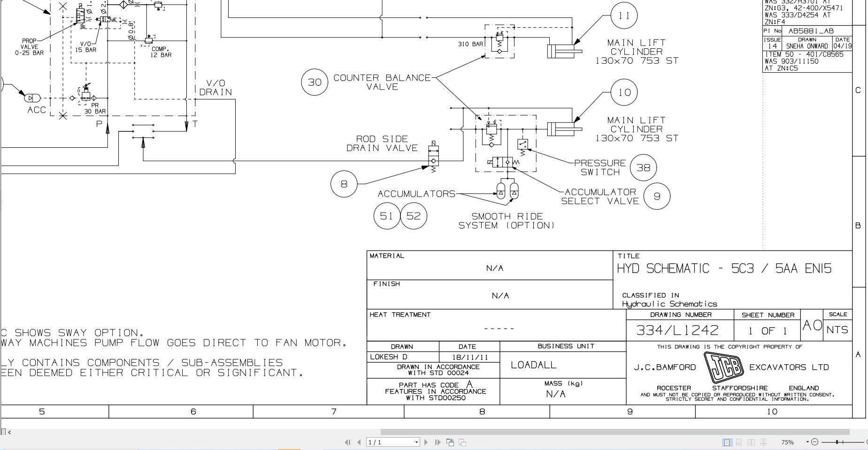Viewport: 868px width, 450px height.
Task: Click the callout bubble numbered 9
Action: [657, 196]
